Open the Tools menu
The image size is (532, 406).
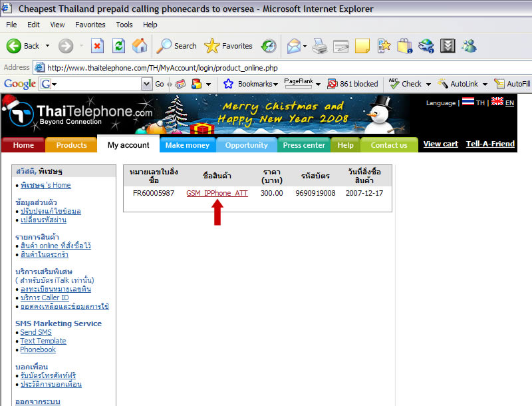(x=124, y=25)
